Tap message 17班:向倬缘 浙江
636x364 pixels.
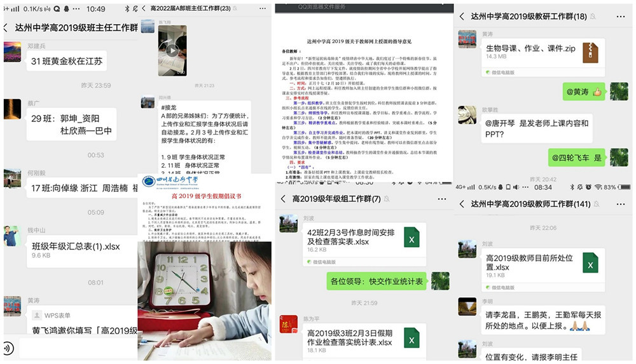click(82, 188)
